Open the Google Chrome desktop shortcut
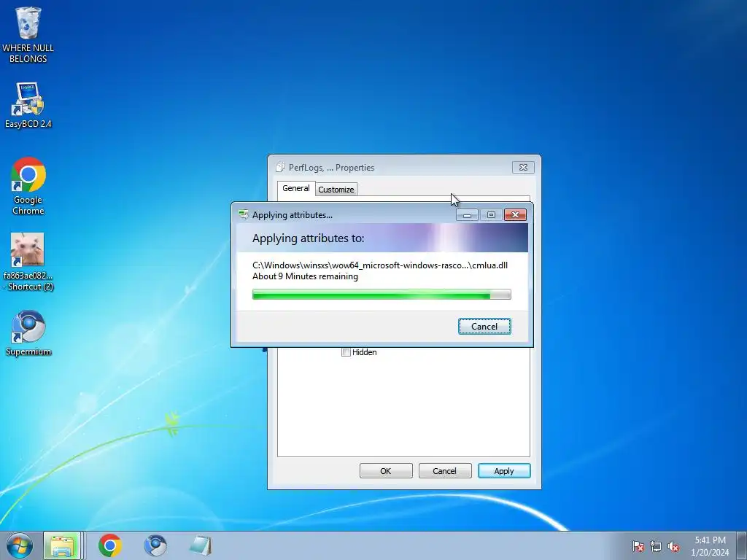The width and height of the screenshot is (747, 560). [x=28, y=186]
